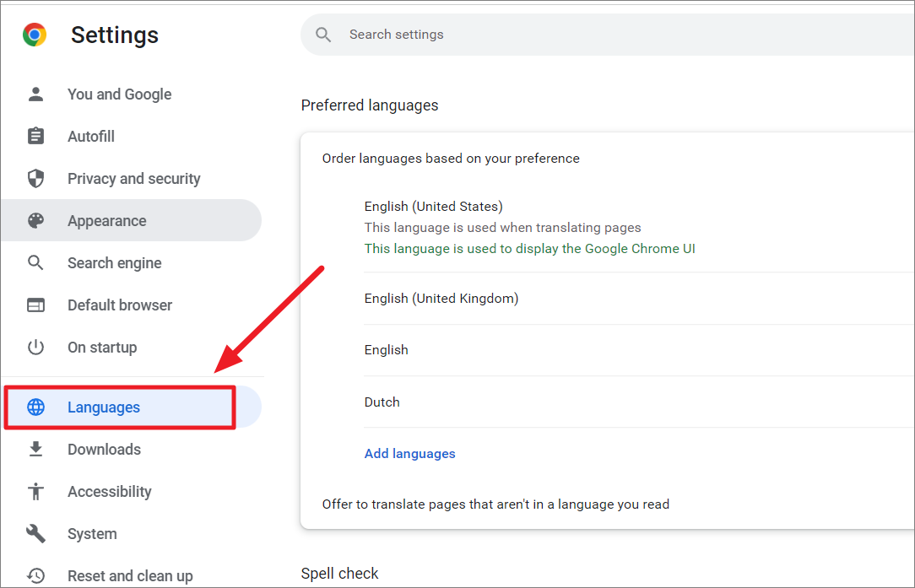The height and width of the screenshot is (588, 915).
Task: Click the magnifier icon beside Search engine
Action: click(35, 263)
